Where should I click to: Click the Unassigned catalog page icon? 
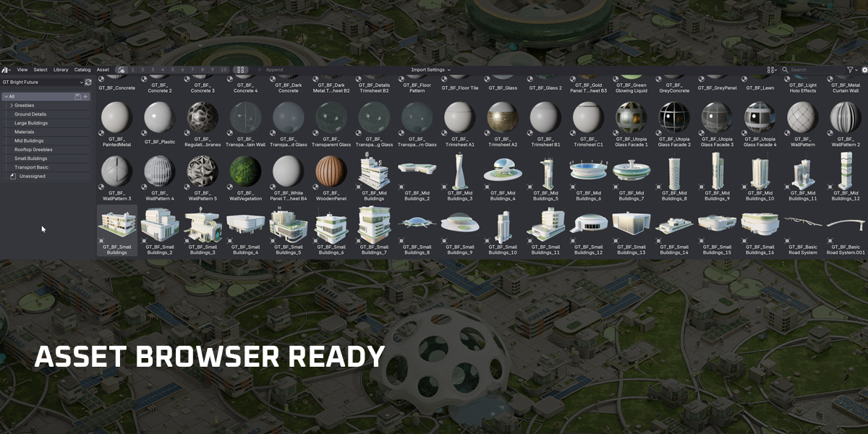point(12,176)
